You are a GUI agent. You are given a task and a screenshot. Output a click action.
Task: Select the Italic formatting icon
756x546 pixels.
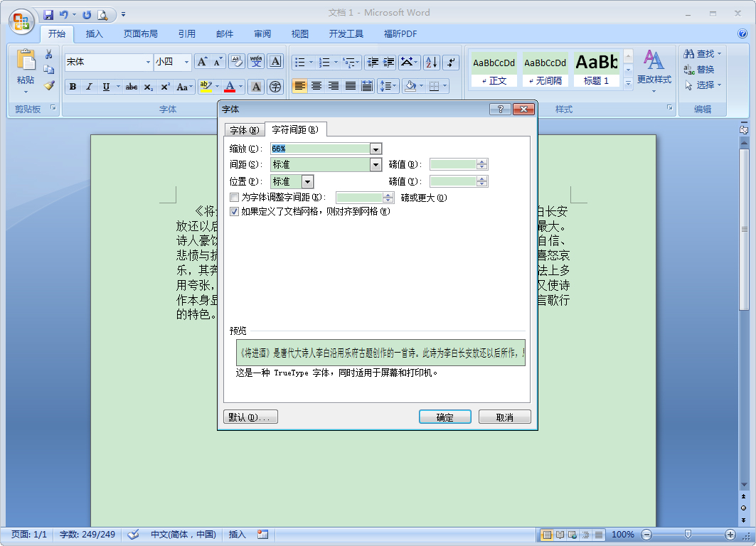click(x=88, y=86)
